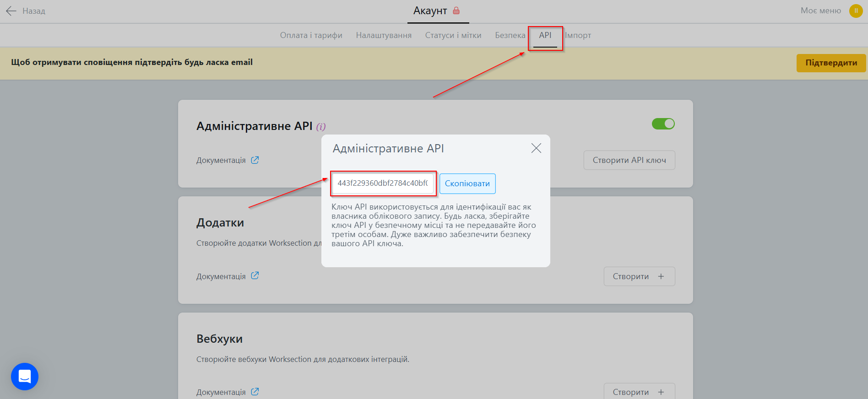Click the 'Створюйте вебхуки Worksection' description
Image resolution: width=868 pixels, height=399 pixels.
303,359
